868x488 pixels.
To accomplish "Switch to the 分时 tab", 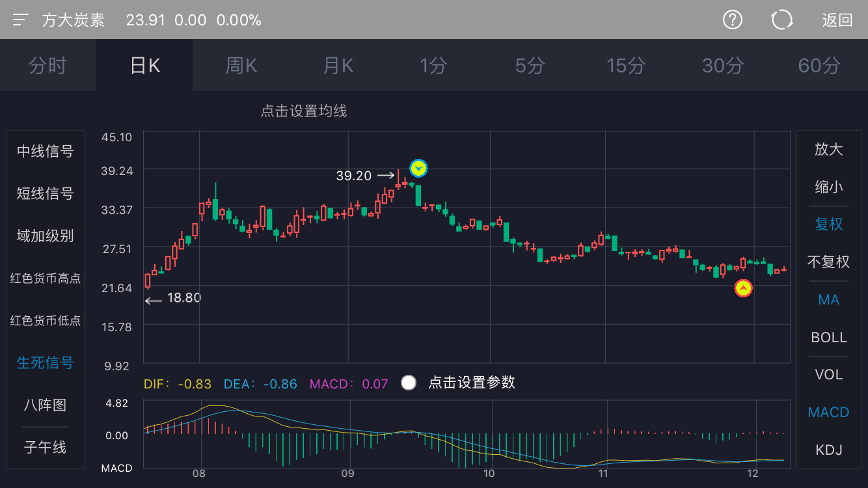I will (x=48, y=65).
